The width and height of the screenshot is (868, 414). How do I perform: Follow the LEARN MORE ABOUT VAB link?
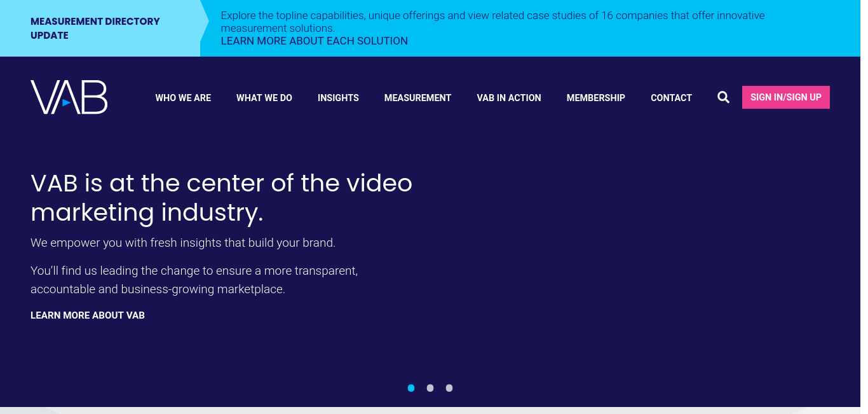(x=88, y=315)
